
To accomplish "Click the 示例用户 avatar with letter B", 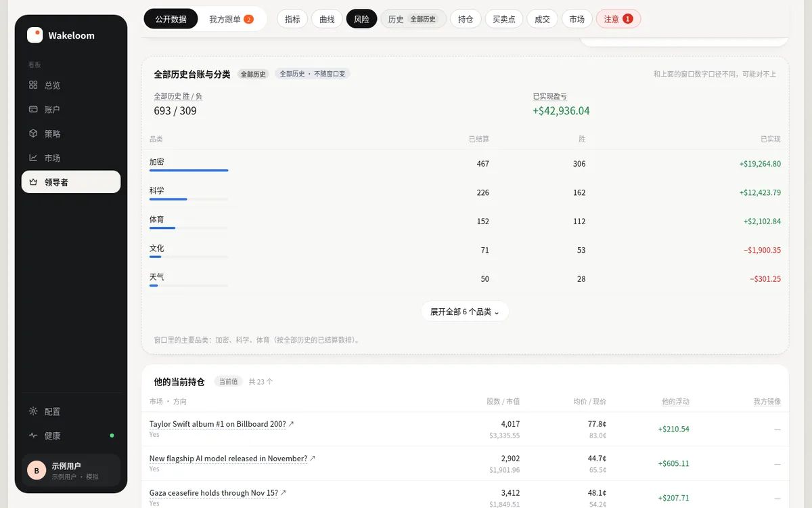I will (x=37, y=470).
